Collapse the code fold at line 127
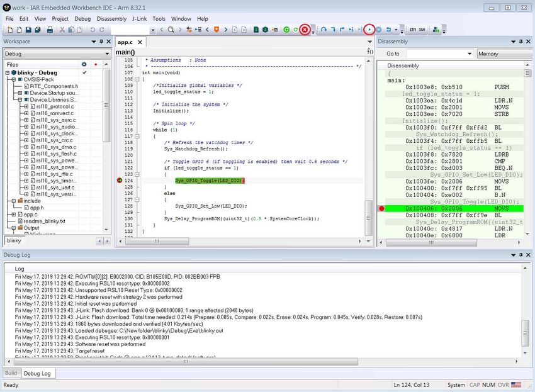 click(x=137, y=199)
